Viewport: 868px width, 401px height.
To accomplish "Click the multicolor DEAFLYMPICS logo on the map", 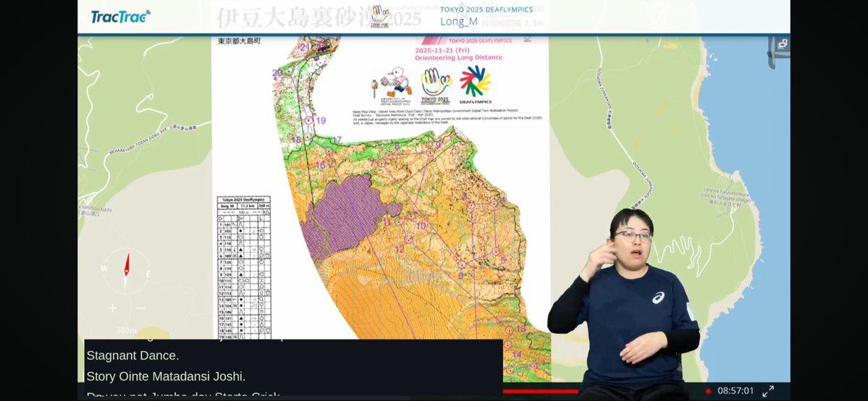I will coord(475,84).
